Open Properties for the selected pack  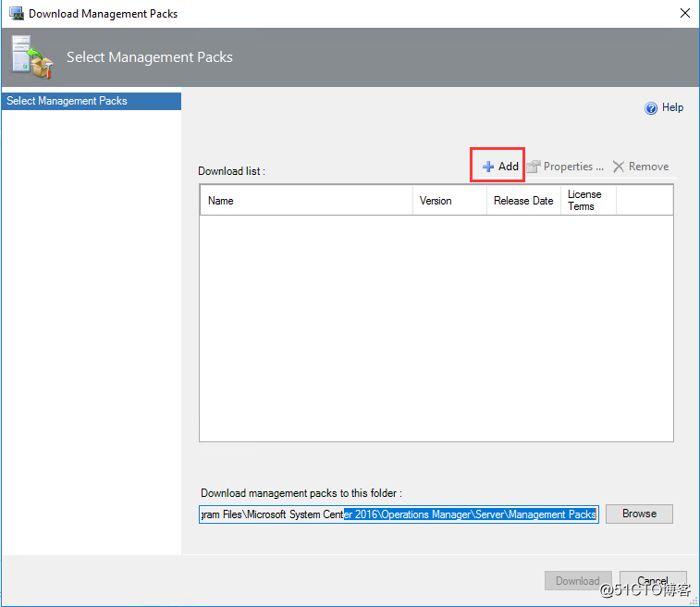[x=566, y=167]
